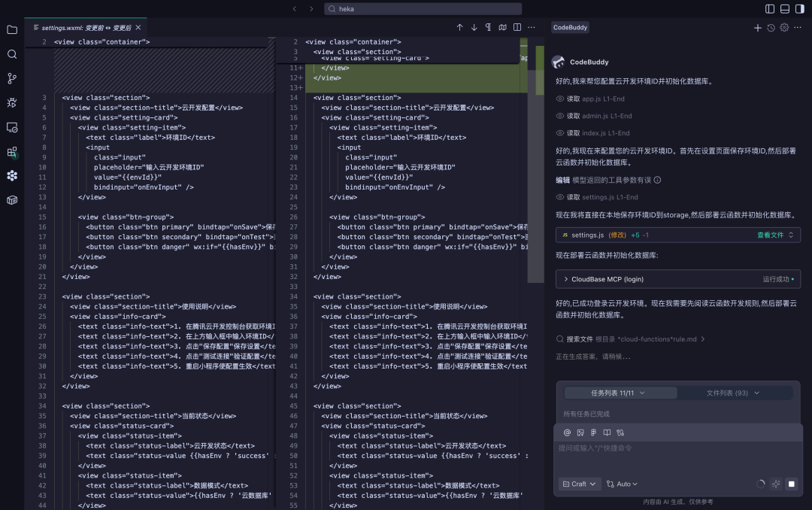
Task: Open CodeBuddy settings gear icon
Action: point(783,27)
